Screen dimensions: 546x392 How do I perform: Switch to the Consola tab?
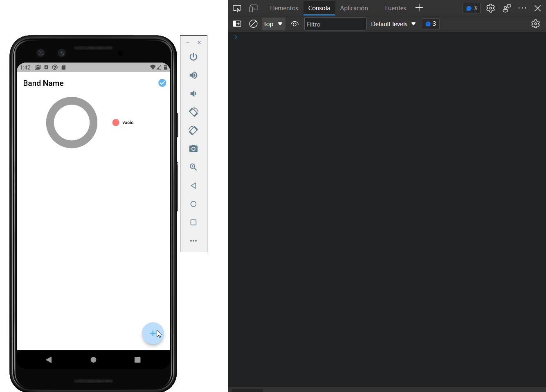pyautogui.click(x=319, y=8)
